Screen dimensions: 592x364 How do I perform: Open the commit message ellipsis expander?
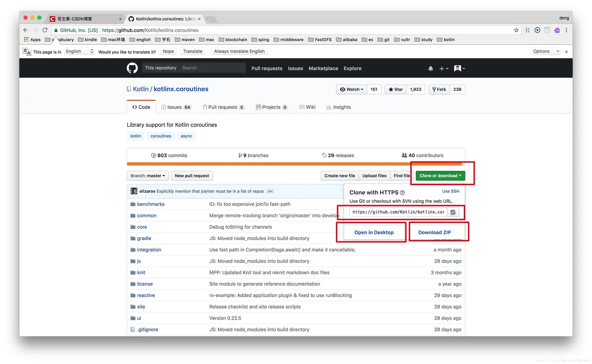click(x=270, y=191)
